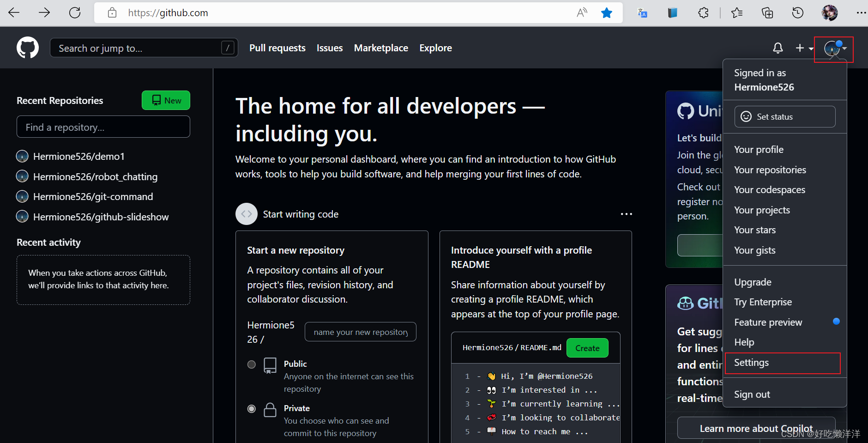Open the browser Extensions puzzle icon
Screen dimensions: 868x443
[703, 12]
